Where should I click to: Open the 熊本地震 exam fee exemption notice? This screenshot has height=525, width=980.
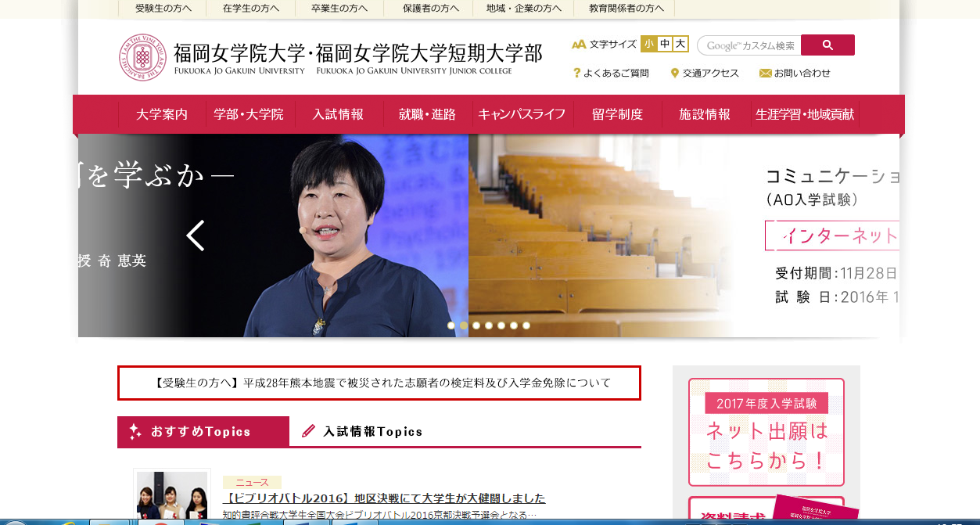[379, 383]
